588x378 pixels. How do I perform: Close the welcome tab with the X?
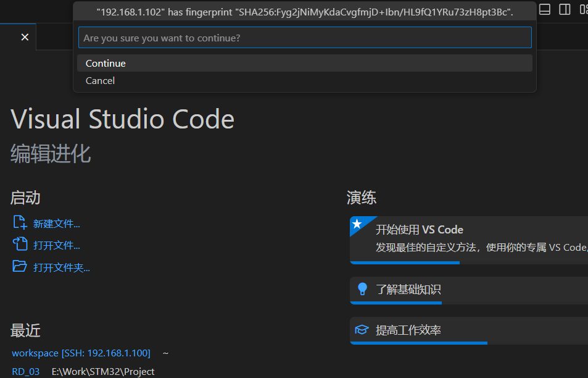point(25,37)
